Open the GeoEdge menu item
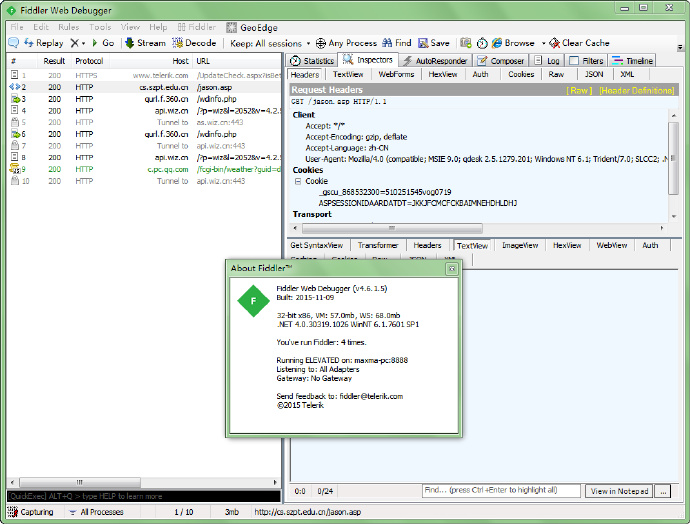Screen dimensions: 690x524 (x=252, y=27)
